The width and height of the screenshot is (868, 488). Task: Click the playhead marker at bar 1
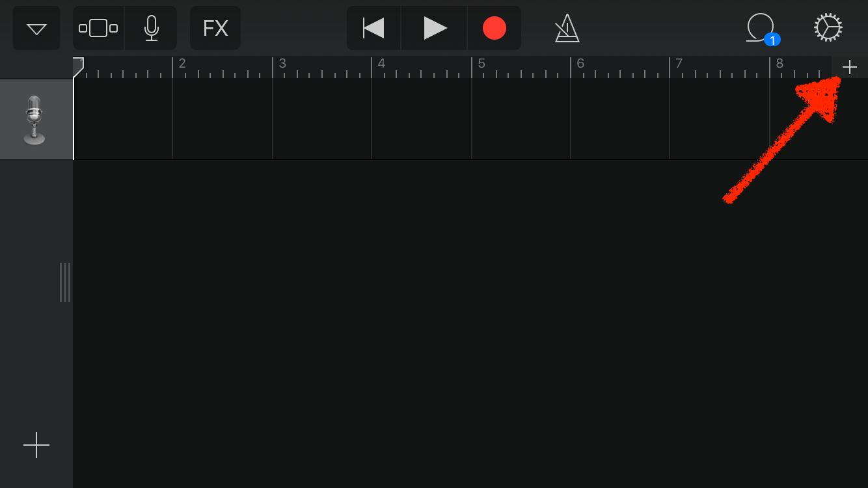click(78, 67)
